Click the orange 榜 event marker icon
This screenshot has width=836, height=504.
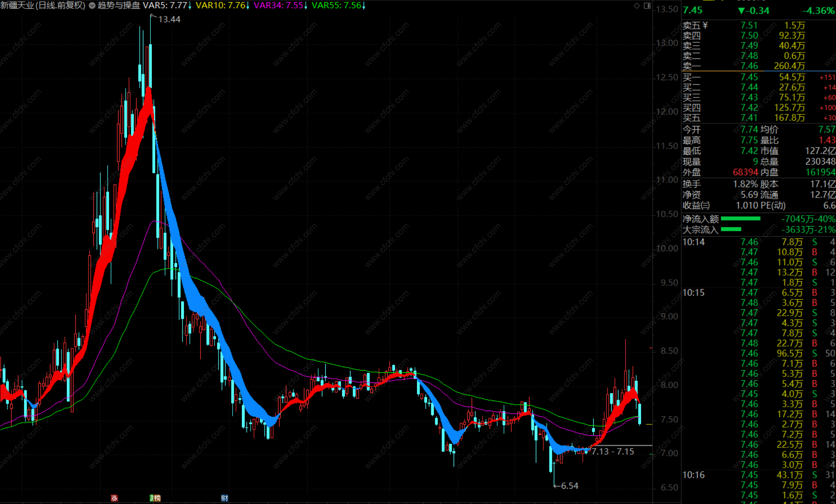pos(156,498)
